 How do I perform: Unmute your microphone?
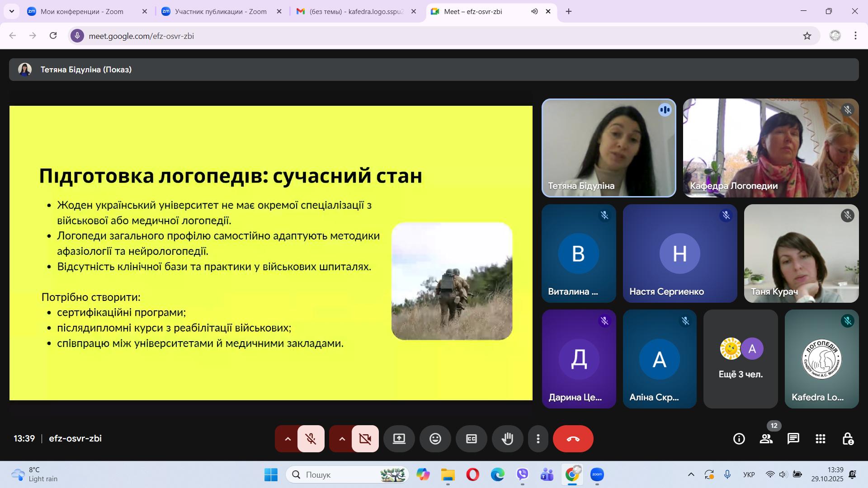coord(311,439)
